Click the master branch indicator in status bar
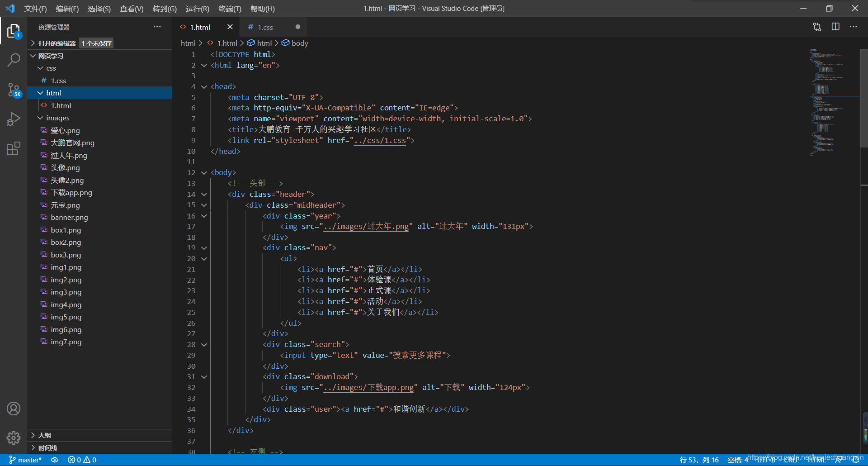 [25, 460]
